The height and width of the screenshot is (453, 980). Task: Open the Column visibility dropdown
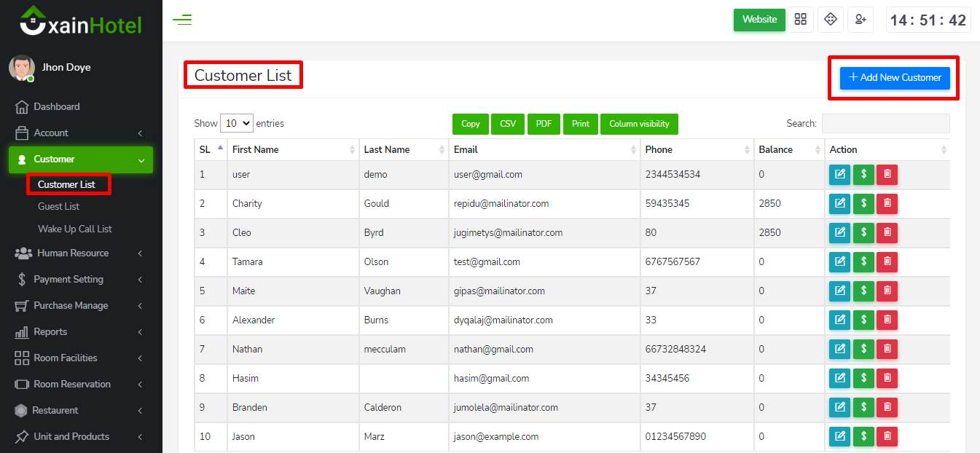point(639,124)
